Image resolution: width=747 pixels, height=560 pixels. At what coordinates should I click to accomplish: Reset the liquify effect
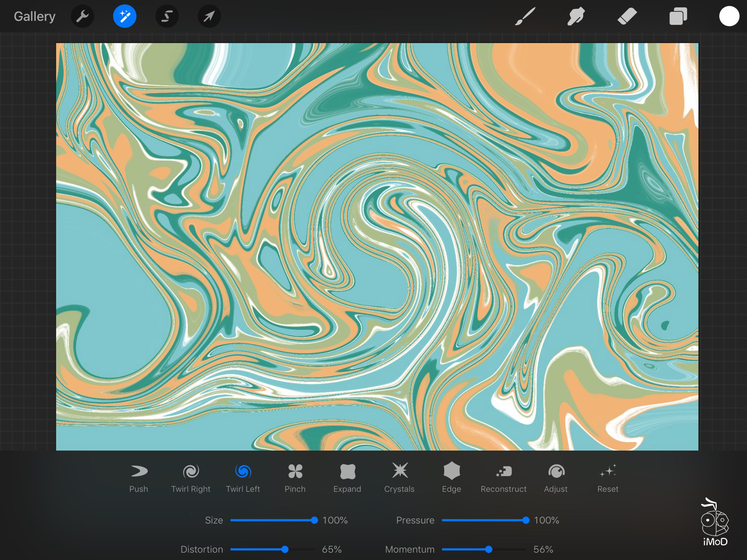tap(608, 477)
